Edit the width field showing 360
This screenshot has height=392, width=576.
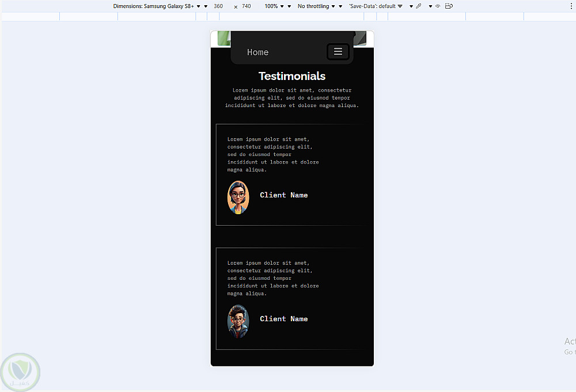click(x=218, y=6)
